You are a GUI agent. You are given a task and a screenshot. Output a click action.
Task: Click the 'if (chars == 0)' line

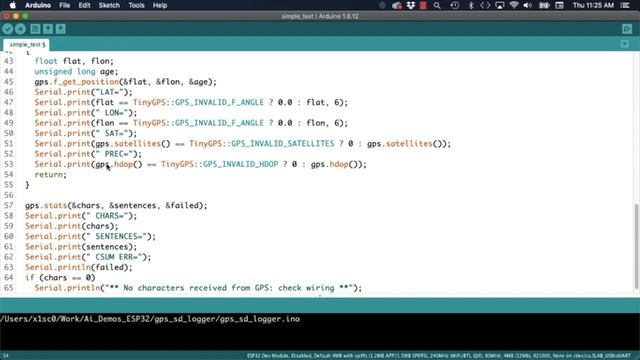pos(60,278)
